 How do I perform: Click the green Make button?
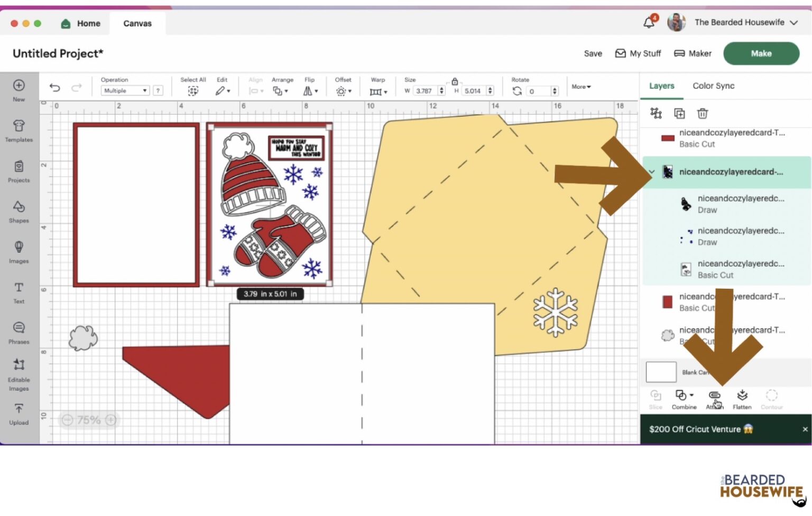(761, 53)
